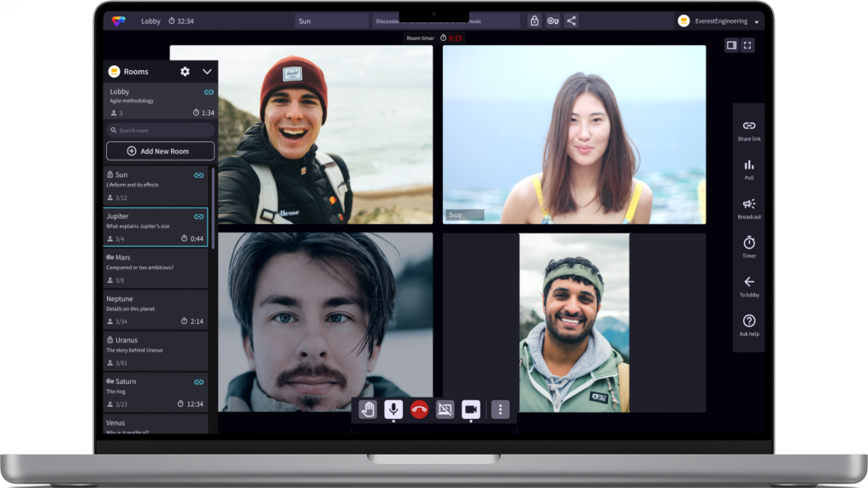Select the Sun room in the list
Viewport: 868px width, 488px height.
tap(156, 186)
